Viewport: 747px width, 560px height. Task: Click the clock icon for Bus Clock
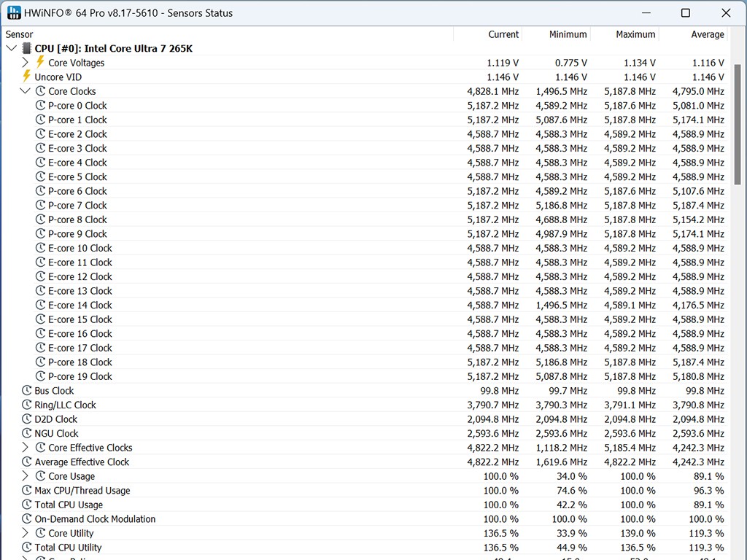tap(27, 391)
